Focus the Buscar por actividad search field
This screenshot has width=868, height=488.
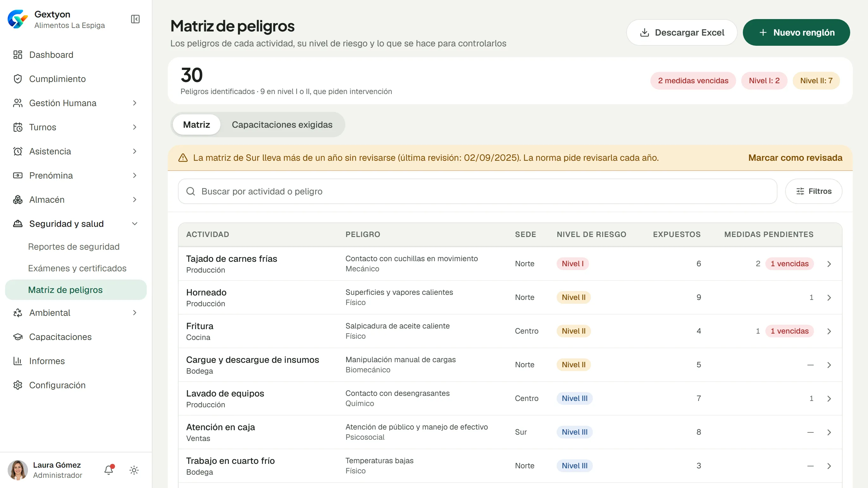pyautogui.click(x=478, y=192)
